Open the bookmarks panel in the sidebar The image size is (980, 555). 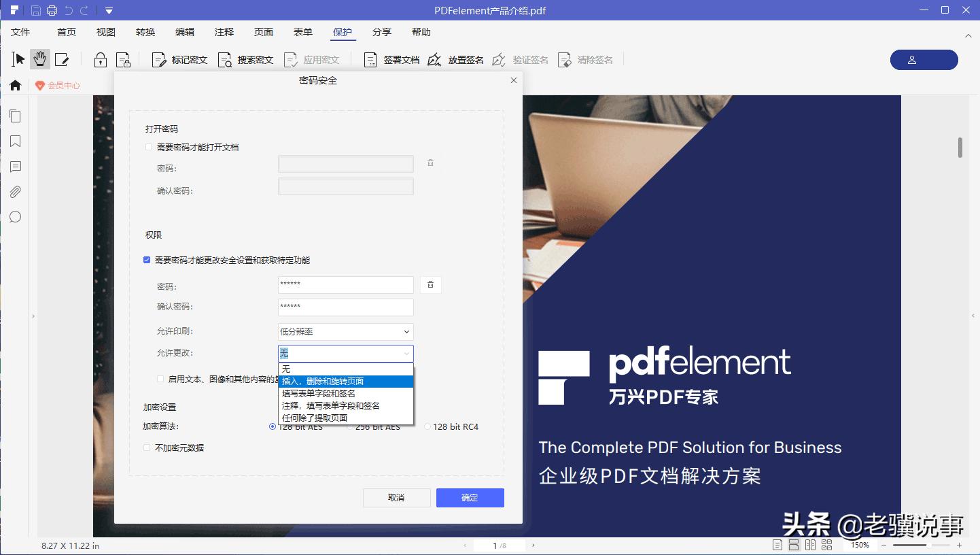(15, 141)
